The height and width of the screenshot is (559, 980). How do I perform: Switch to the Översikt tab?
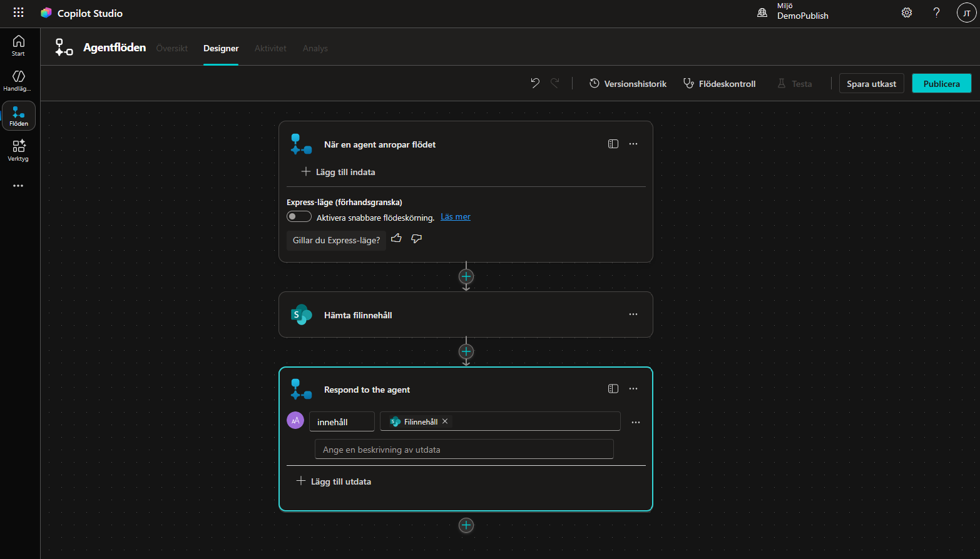[x=172, y=48]
